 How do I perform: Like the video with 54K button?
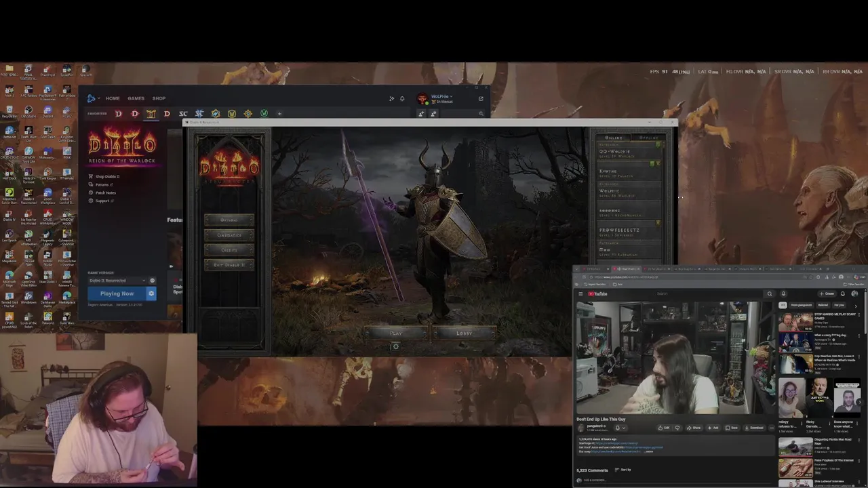pos(665,428)
